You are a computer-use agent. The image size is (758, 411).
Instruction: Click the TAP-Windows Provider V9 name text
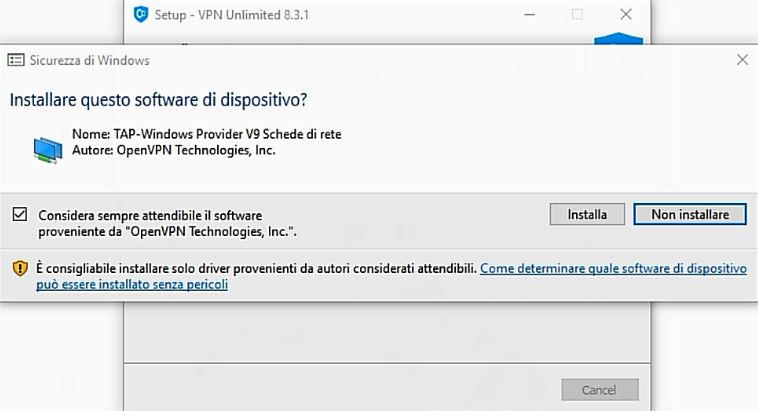(x=213, y=134)
